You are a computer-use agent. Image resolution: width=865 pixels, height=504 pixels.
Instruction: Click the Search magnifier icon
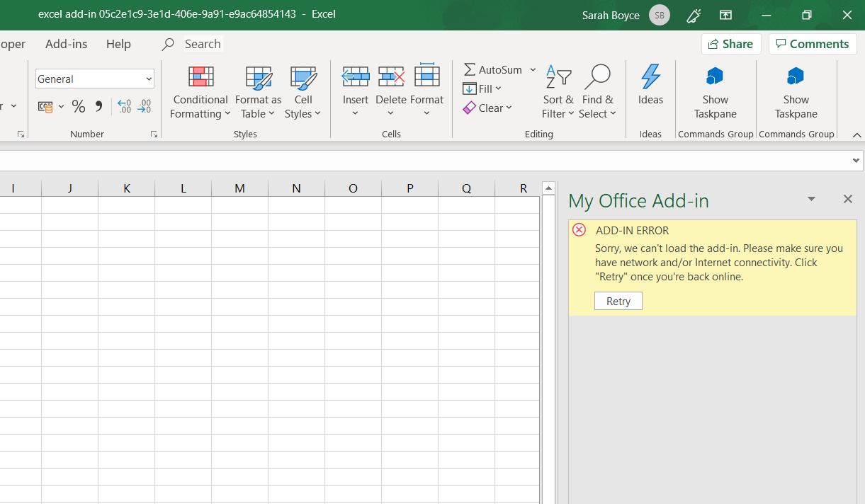(x=168, y=44)
